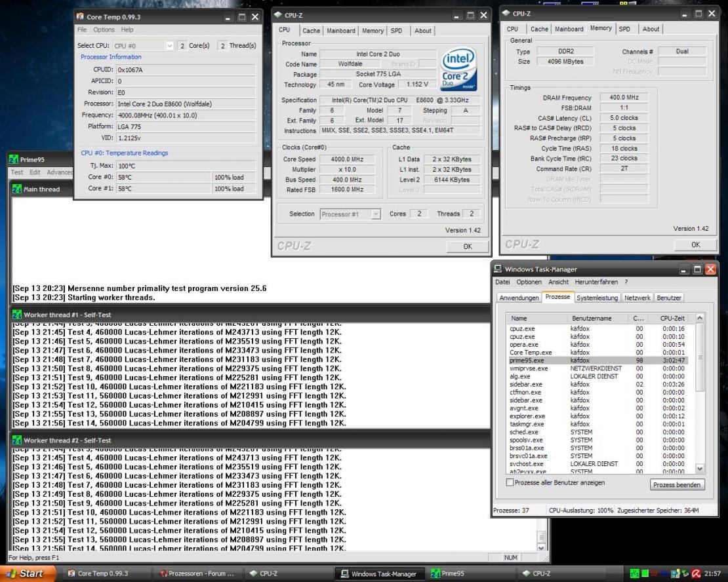Click Worker thread #2 window icon
This screenshot has width=728, height=582.
16,440
